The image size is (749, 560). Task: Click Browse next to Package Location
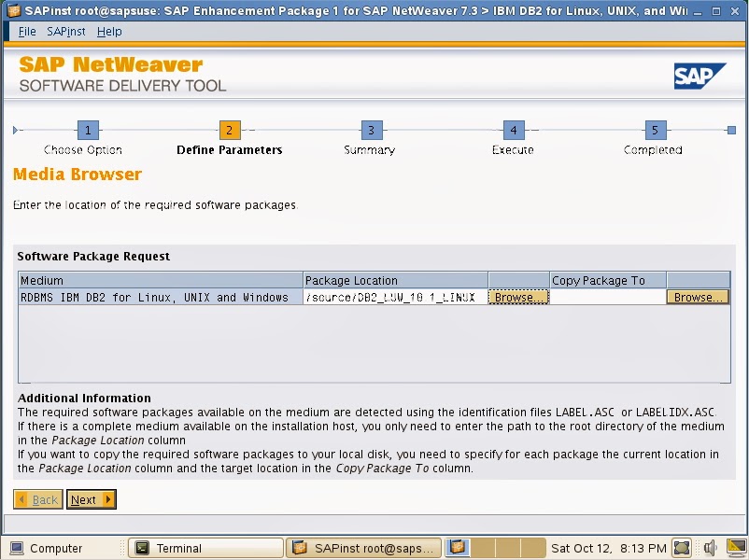(518, 296)
